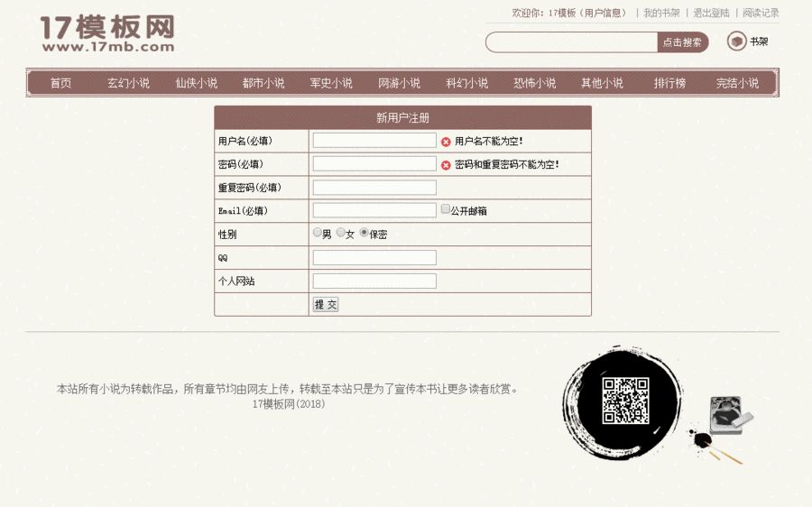Click the red error icon beside 密码和重复密码不能为空
The image size is (812, 507).
point(446,165)
